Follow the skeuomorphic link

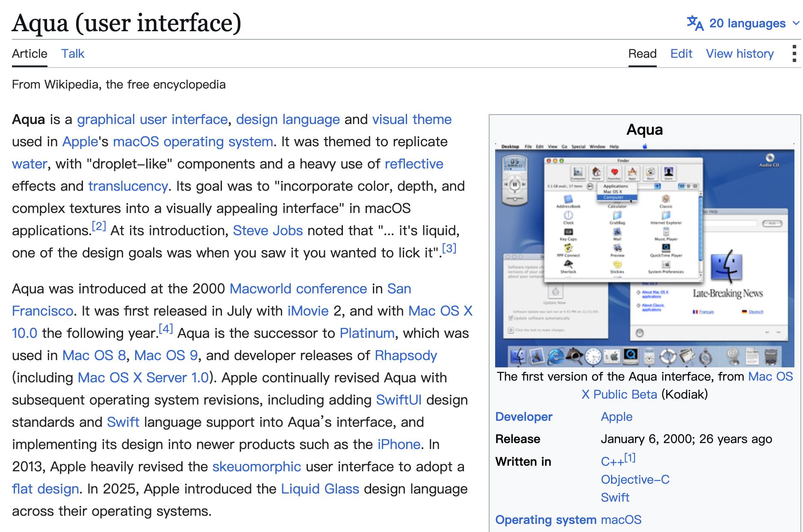pos(257,467)
